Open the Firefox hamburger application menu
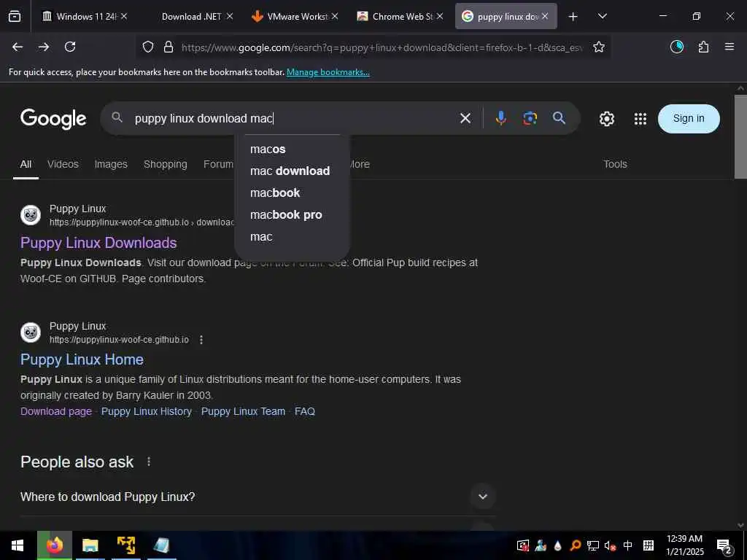Image resolution: width=747 pixels, height=560 pixels. coord(729,47)
